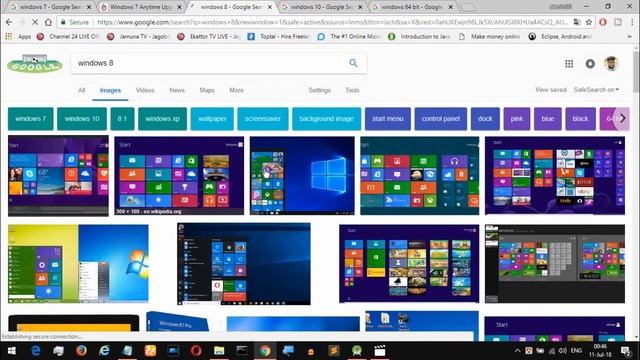Open the en.wikipedia.org Start screen thumbnail
This screenshot has height=360, width=640.
(179, 176)
